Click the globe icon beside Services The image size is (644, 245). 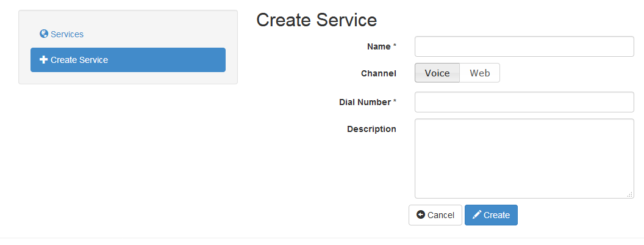[x=44, y=34]
